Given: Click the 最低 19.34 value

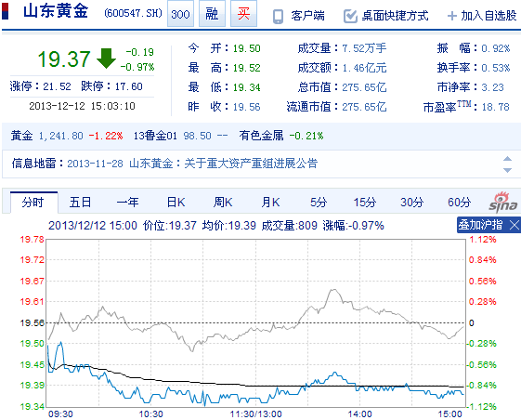Looking at the screenshot, I should pos(246,87).
